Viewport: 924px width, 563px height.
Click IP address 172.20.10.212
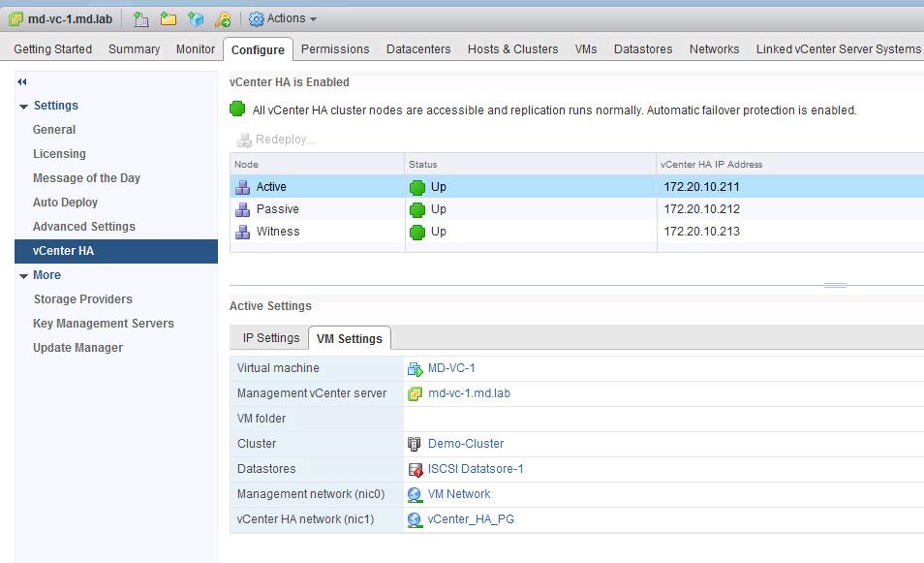tap(702, 209)
